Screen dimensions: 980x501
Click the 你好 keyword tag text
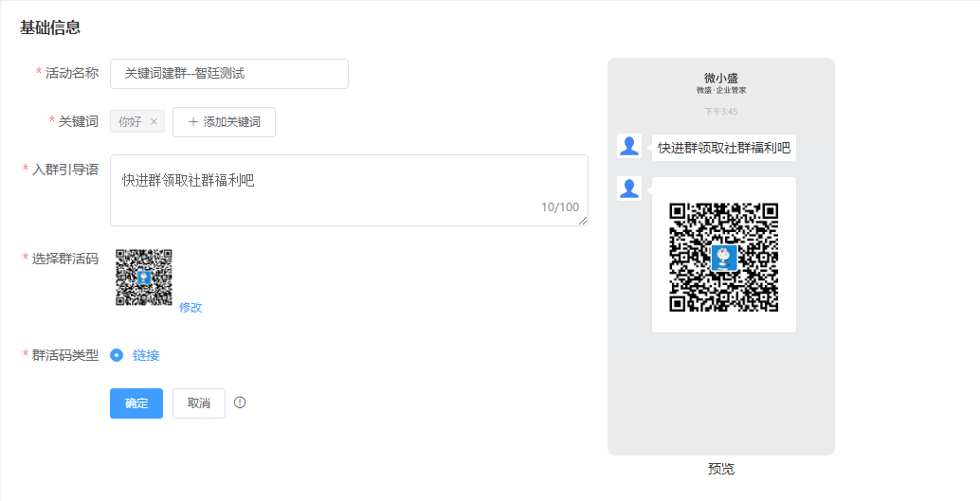tap(130, 122)
